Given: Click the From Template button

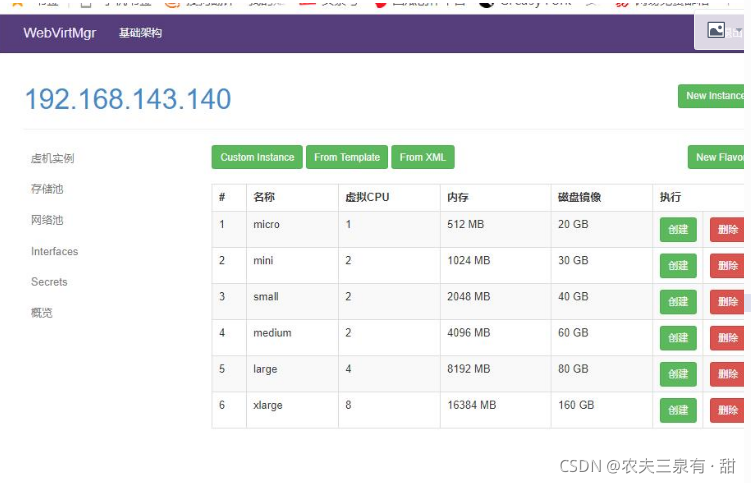Looking at the screenshot, I should coord(347,157).
